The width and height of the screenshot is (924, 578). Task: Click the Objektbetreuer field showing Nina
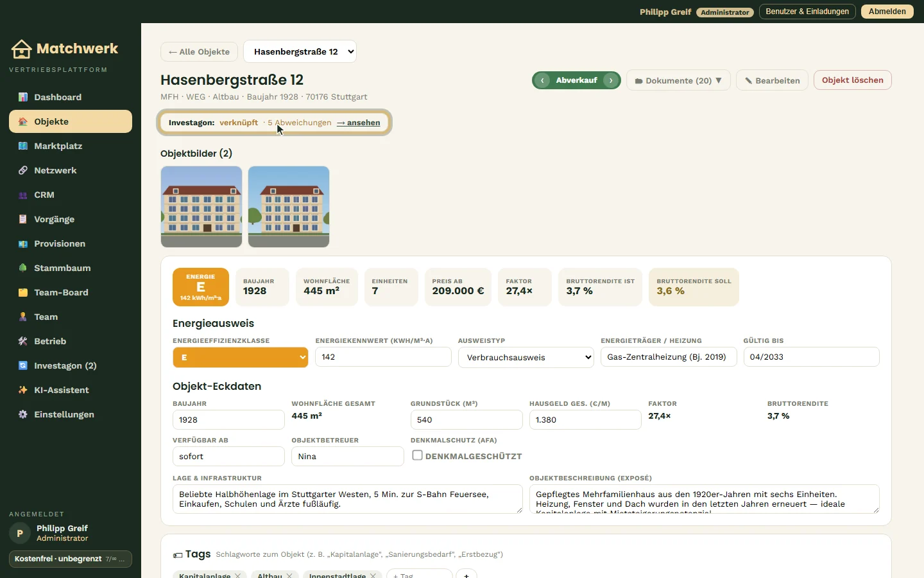(347, 457)
